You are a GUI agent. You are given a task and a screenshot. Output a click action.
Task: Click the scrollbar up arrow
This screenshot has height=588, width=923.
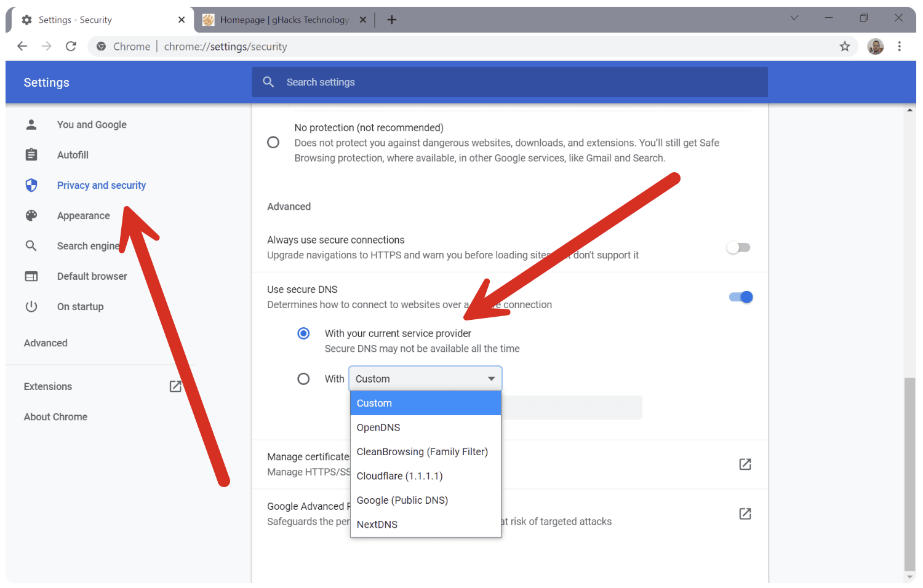click(909, 110)
